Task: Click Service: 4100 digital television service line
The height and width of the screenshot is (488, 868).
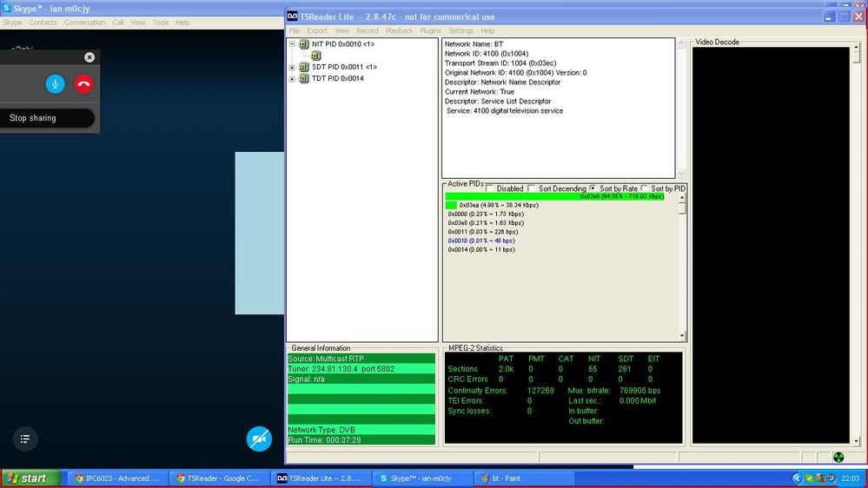Action: 505,110
